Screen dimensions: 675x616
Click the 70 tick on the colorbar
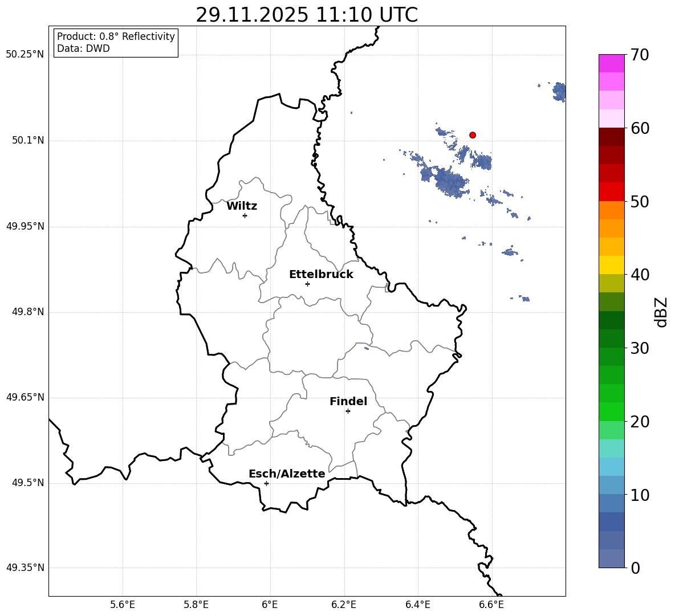click(639, 55)
